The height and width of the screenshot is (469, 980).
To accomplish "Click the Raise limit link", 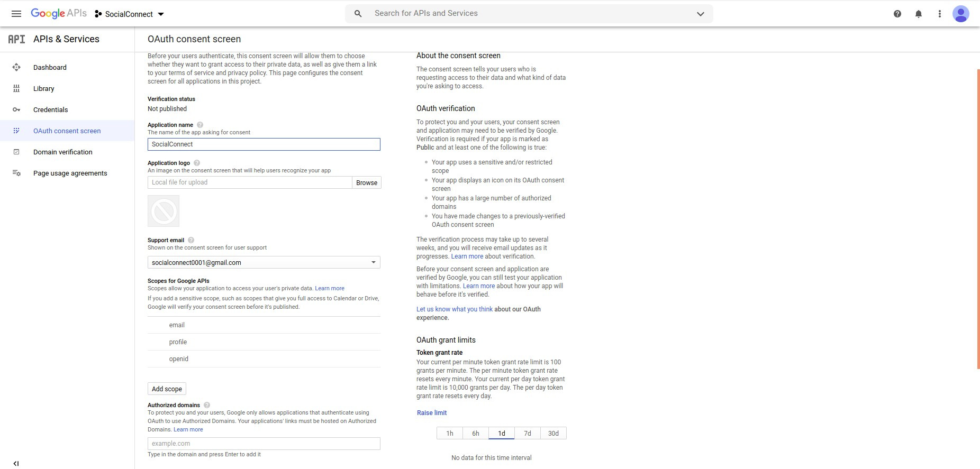I will (432, 413).
